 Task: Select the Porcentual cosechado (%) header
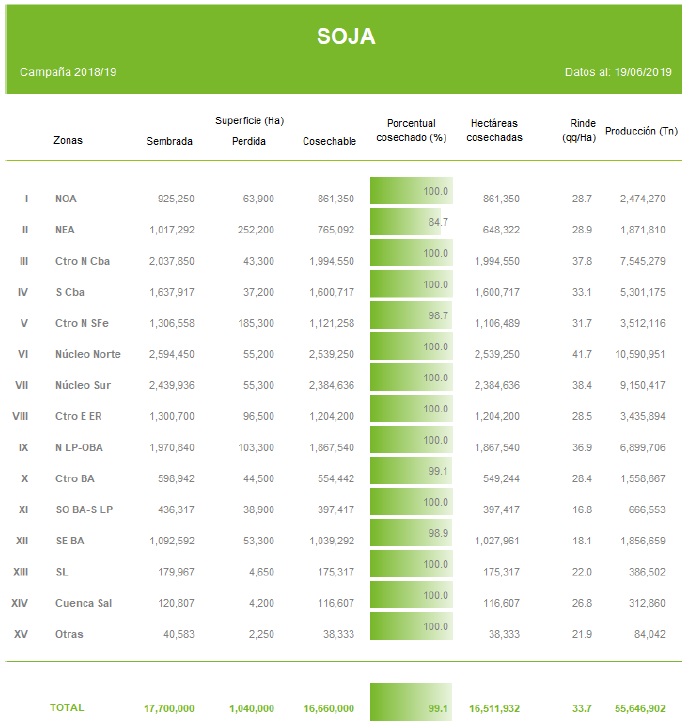tap(410, 130)
